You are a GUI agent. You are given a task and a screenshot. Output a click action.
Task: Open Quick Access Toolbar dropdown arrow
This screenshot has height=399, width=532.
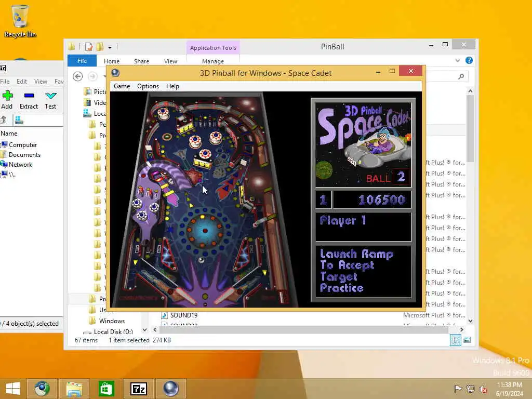[x=110, y=47]
